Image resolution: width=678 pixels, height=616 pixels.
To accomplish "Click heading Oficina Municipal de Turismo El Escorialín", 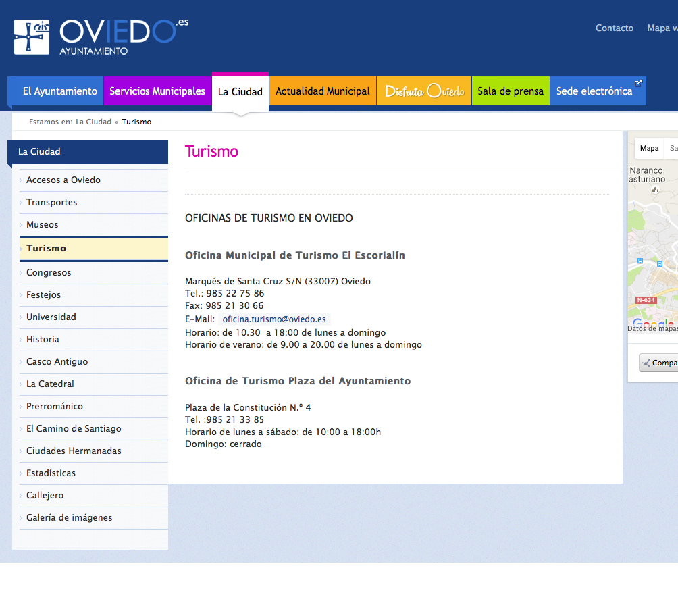I will pos(295,255).
